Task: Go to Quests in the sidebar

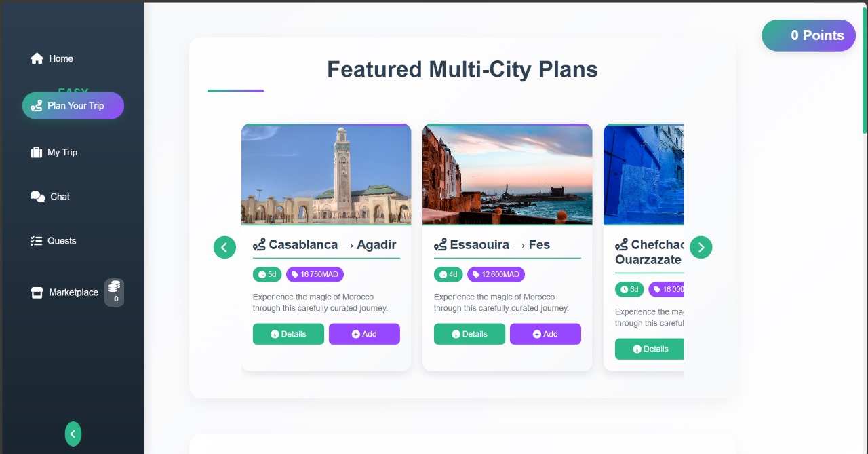Action: (53, 241)
